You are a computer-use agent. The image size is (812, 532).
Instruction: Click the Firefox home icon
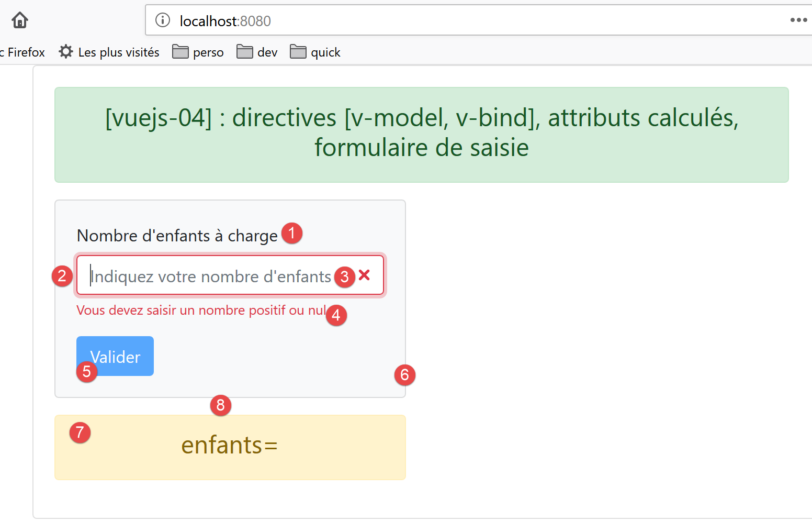(x=20, y=20)
